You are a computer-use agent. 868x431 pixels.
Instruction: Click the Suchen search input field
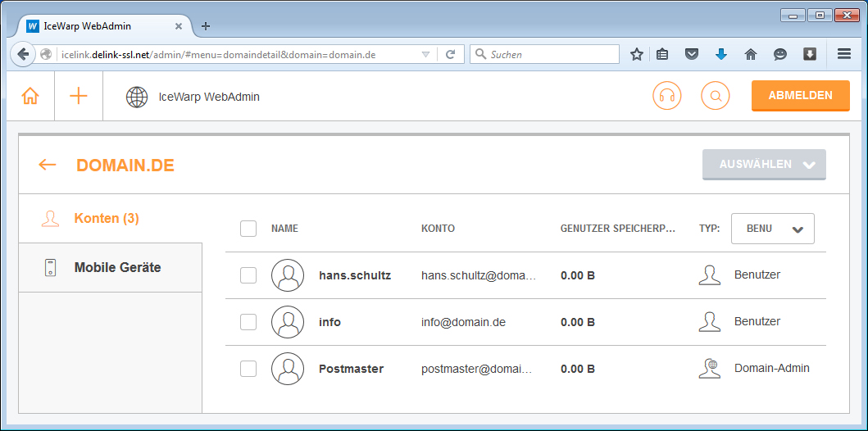click(551, 54)
